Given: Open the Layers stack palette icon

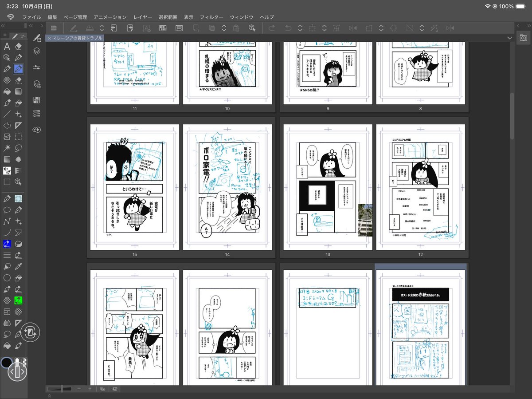Looking at the screenshot, I should (x=37, y=51).
